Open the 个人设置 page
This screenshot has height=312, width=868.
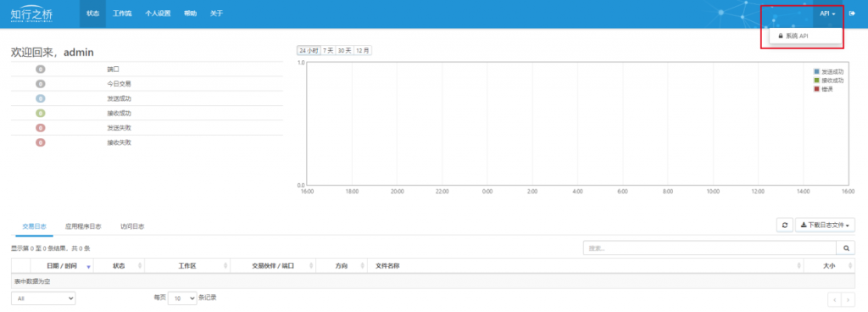coord(158,14)
